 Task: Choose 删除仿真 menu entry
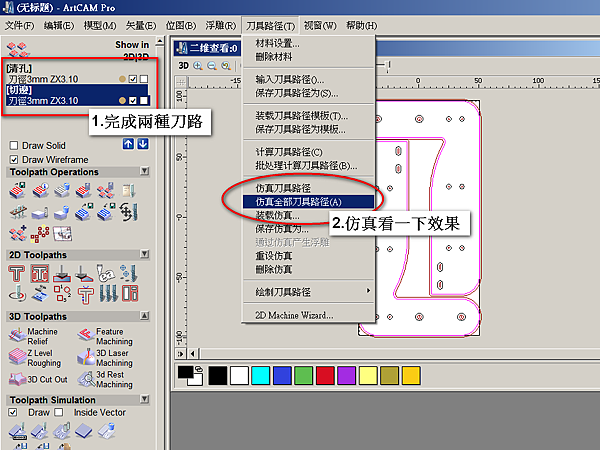click(308, 269)
